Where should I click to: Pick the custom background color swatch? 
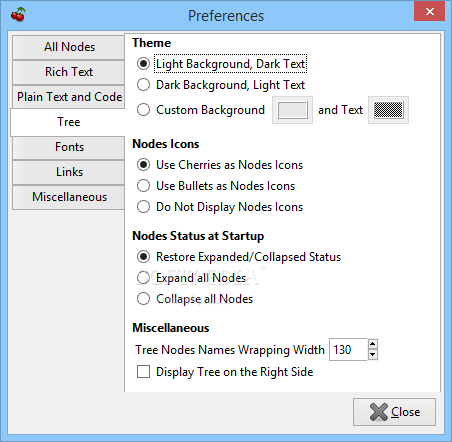[x=292, y=110]
